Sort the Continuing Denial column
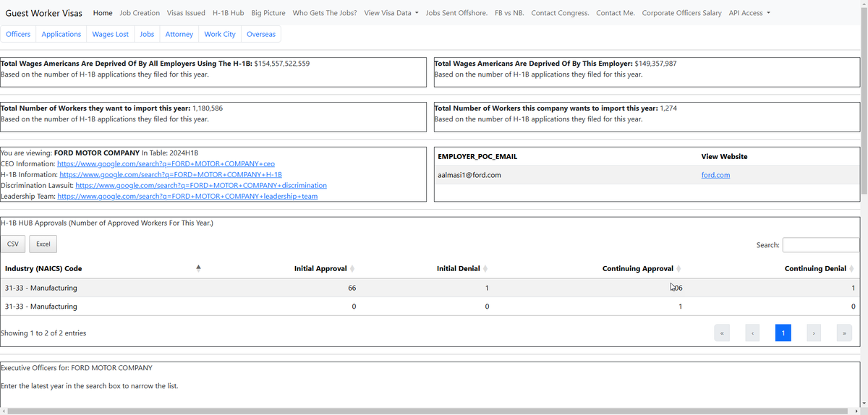This screenshot has width=868, height=415. point(820,268)
